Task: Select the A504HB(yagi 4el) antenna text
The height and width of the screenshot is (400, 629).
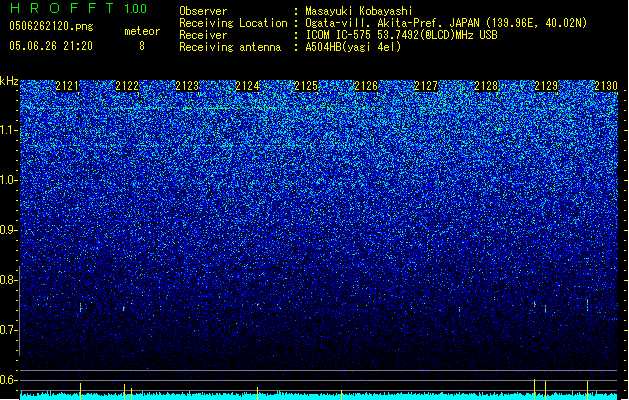Action: (353, 47)
